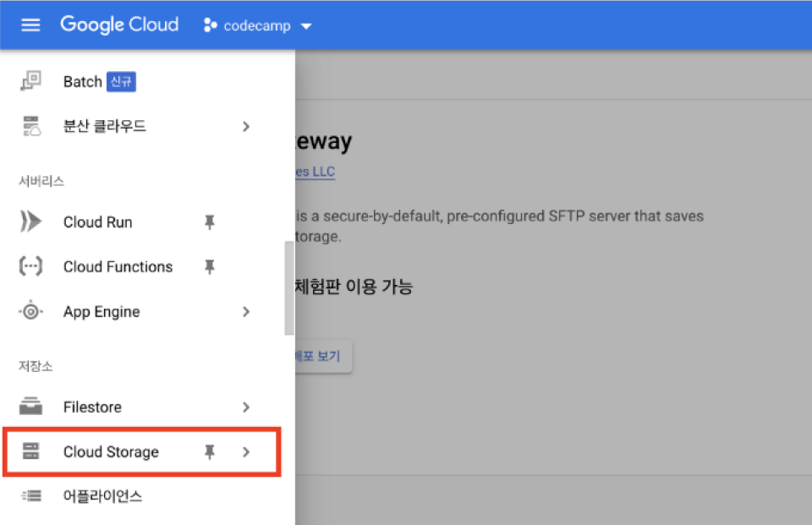Image resolution: width=812 pixels, height=525 pixels.
Task: Click the Batch service icon
Action: [30, 81]
